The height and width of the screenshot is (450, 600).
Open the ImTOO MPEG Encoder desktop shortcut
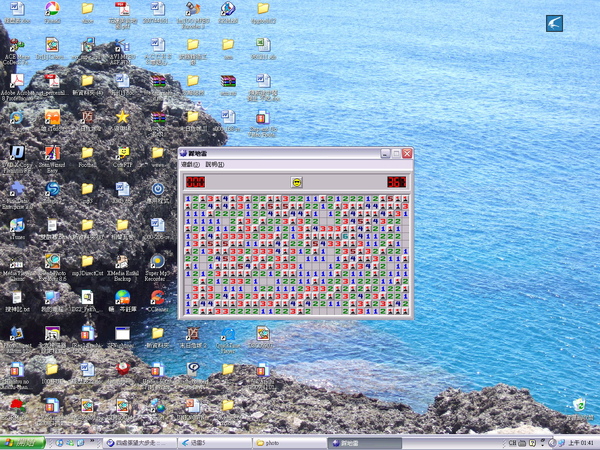193,15
